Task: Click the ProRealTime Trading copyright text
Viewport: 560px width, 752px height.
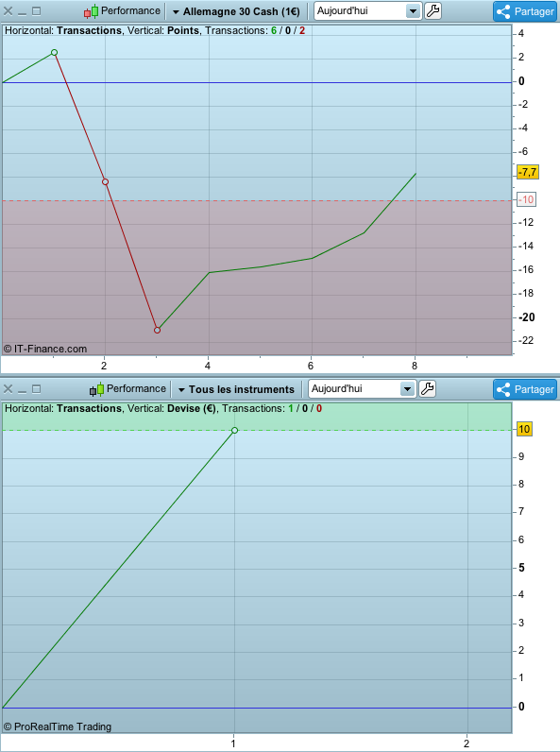Action: (57, 727)
